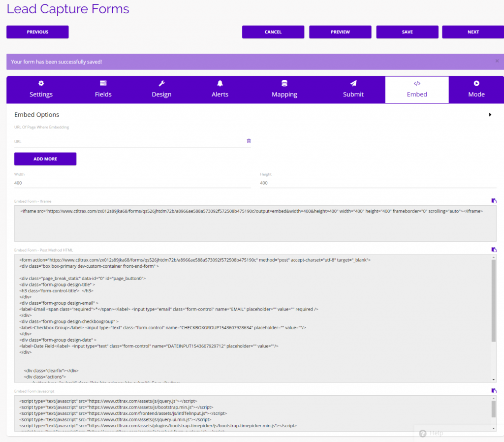Open Help via the question mark icon
The height and width of the screenshot is (442, 504).
click(422, 433)
